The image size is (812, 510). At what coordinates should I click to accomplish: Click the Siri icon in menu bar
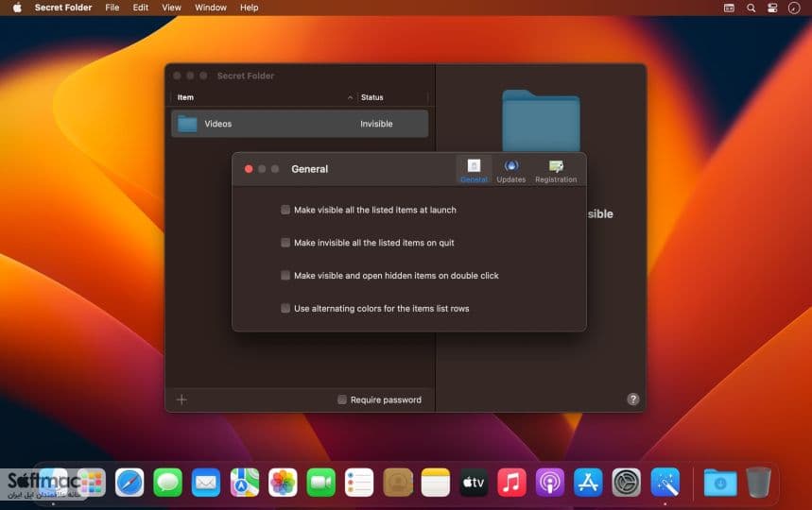tap(794, 8)
